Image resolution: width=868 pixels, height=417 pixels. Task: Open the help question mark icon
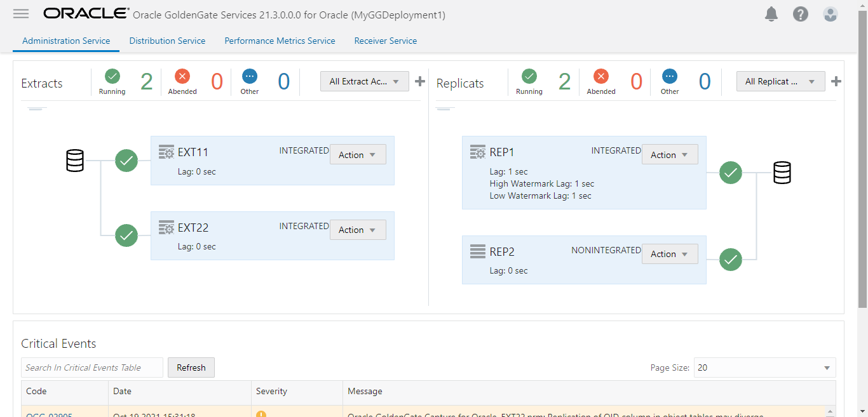click(x=801, y=14)
